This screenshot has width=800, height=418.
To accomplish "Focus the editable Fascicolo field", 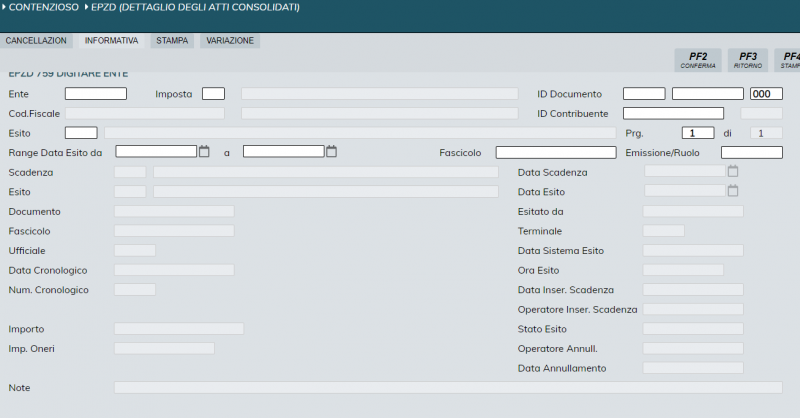I will [x=556, y=153].
